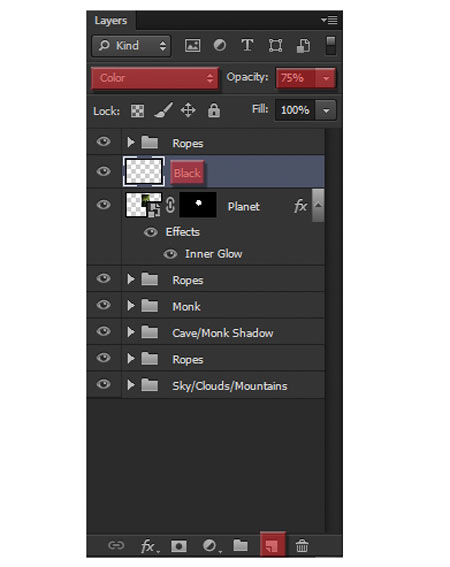Open the Fill slider dropdown arrow
Viewport: 450px width, 567px height.
coord(326,110)
